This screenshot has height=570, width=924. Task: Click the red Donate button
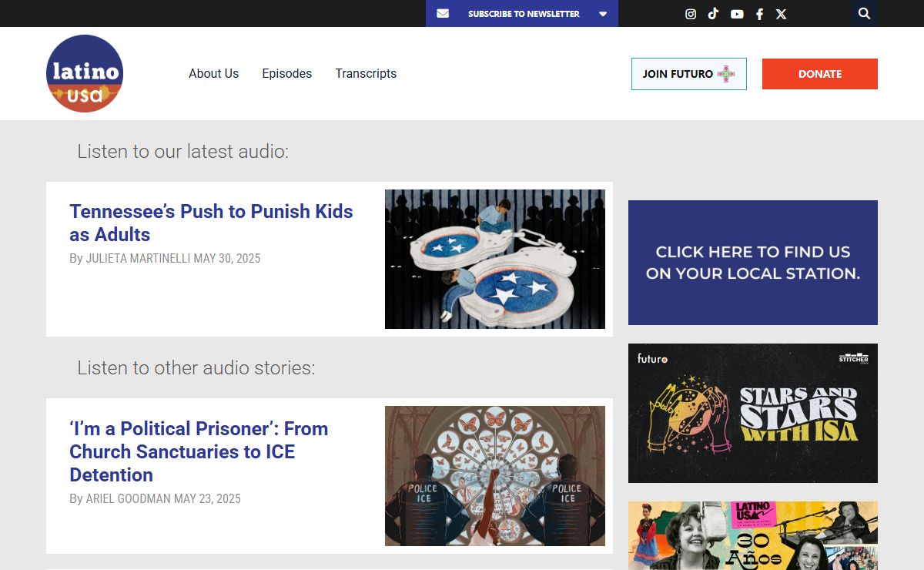pos(820,74)
